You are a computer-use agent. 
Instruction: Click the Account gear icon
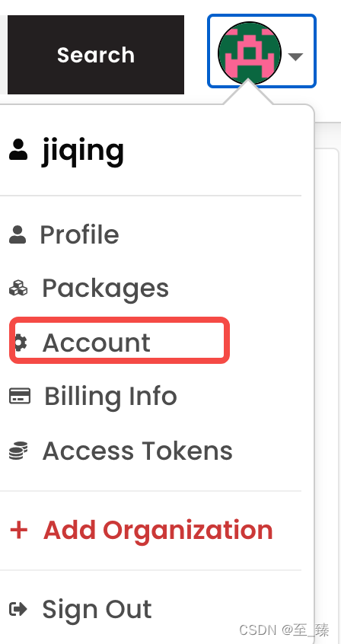tap(21, 342)
